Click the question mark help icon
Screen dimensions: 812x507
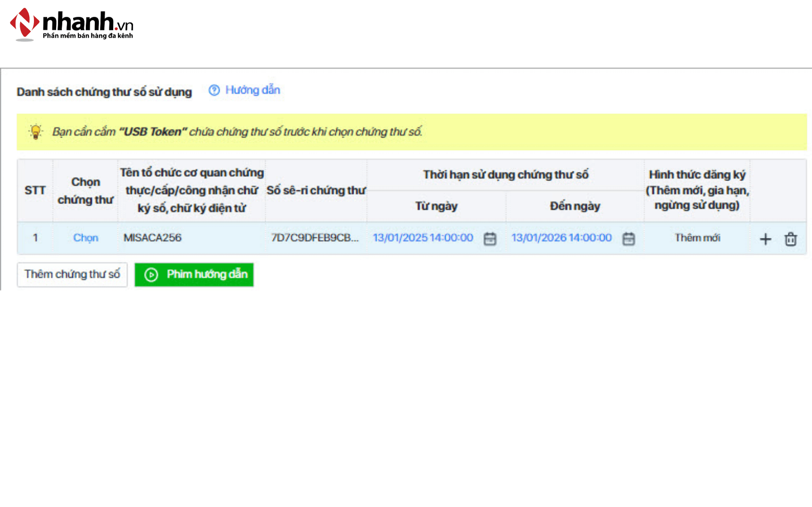tap(214, 90)
